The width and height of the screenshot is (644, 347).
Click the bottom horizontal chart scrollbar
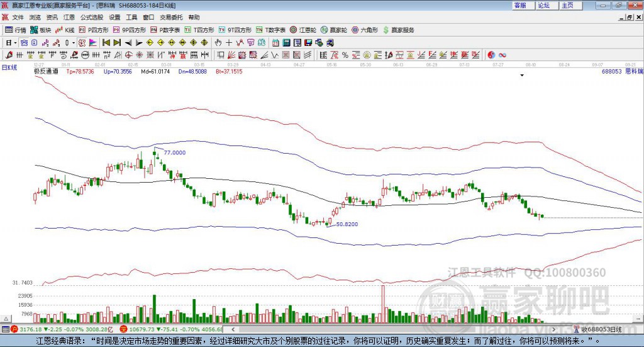coord(393,329)
